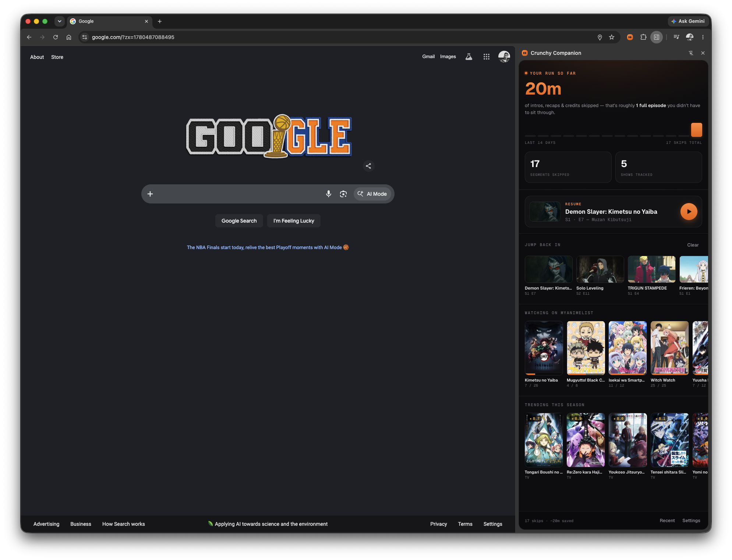Viewport: 732px width, 560px height.
Task: Open Images from the Google header
Action: [448, 57]
